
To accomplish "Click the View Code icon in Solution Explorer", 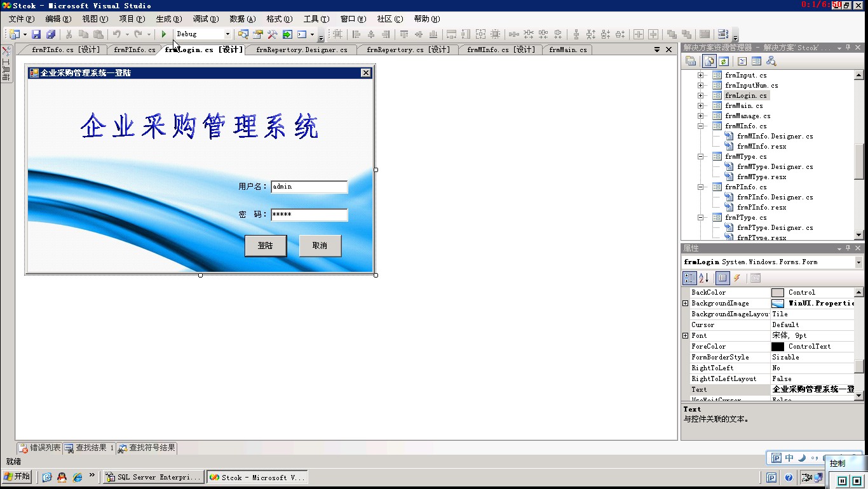I will click(742, 62).
